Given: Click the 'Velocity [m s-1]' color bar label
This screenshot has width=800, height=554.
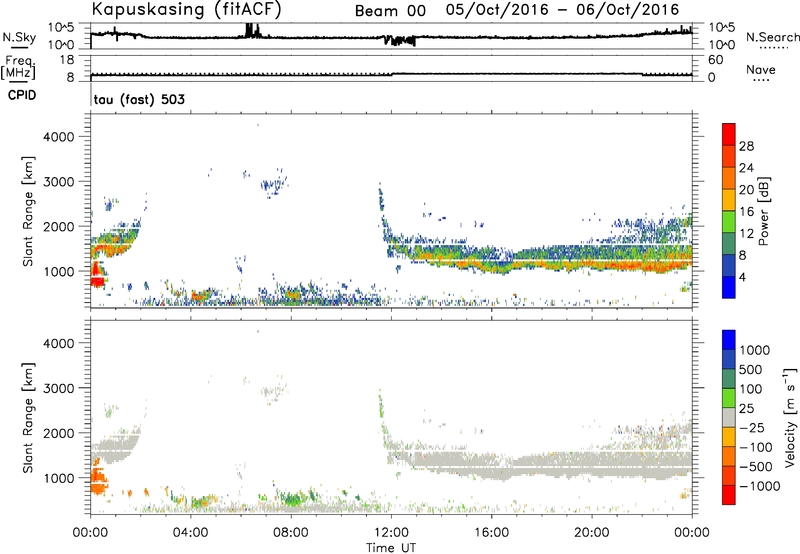Looking at the screenshot, I should point(790,417).
